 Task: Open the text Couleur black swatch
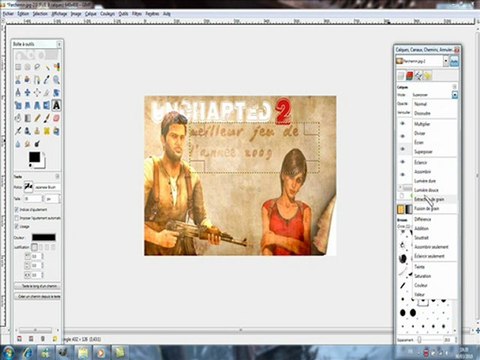[x=44, y=237]
